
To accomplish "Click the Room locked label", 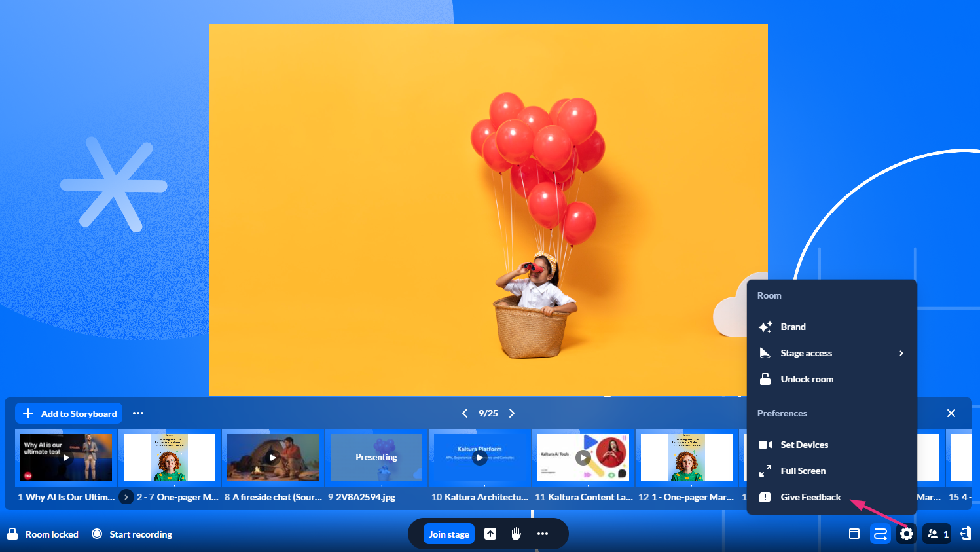I will (x=52, y=534).
